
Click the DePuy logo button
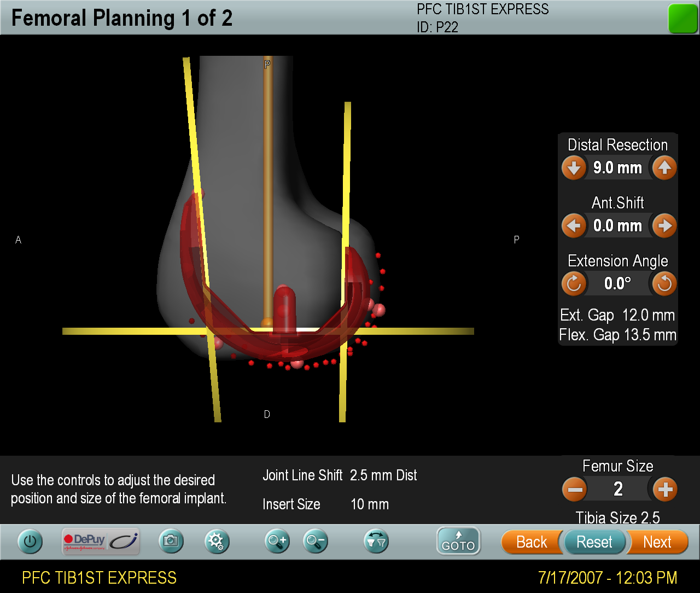[x=101, y=542]
